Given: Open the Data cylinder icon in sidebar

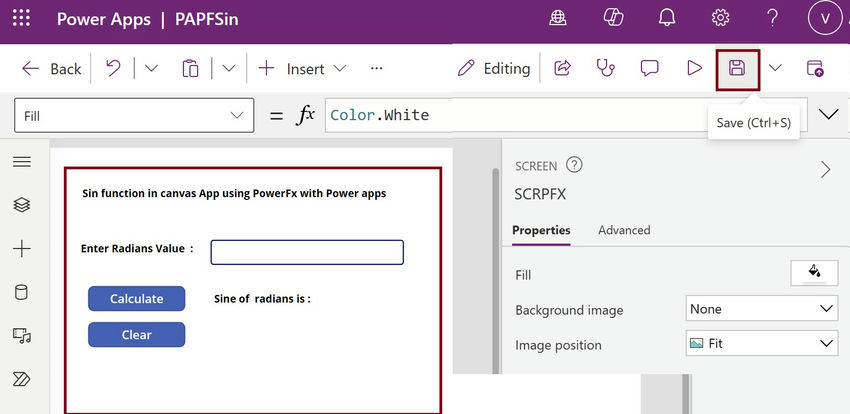Looking at the screenshot, I should tap(22, 292).
